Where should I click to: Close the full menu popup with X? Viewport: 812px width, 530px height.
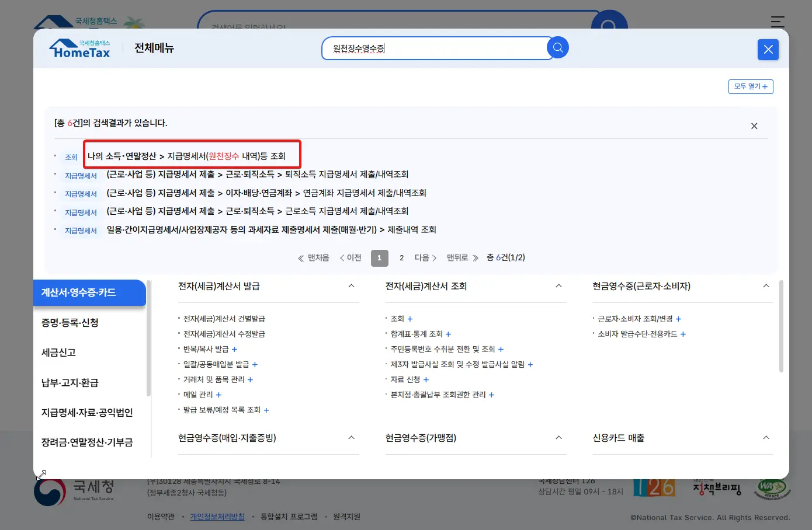pos(768,50)
